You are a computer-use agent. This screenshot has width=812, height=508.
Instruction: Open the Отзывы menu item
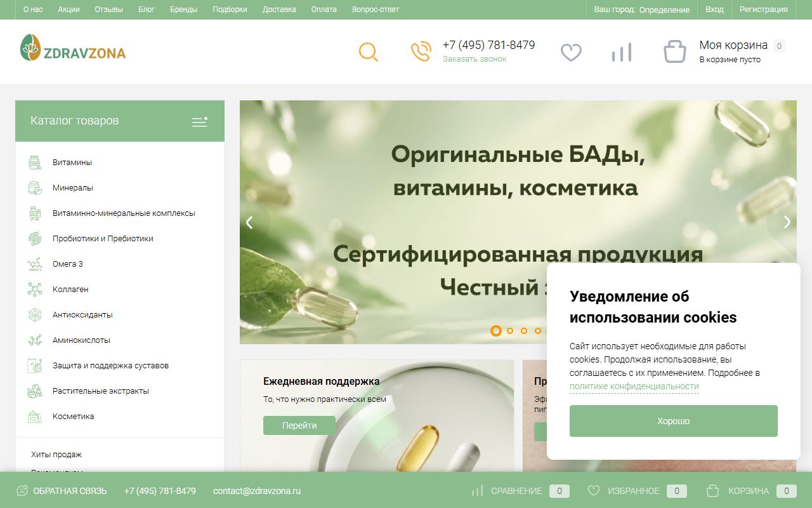tap(109, 10)
